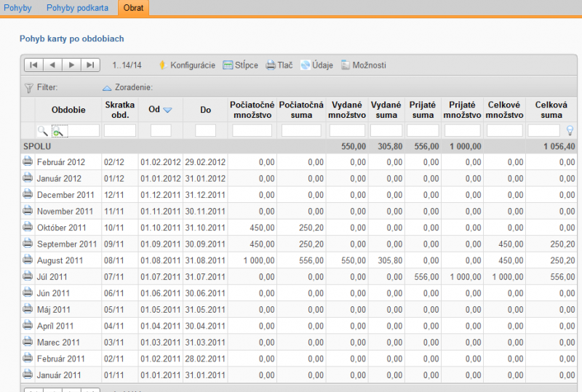
Task: Open Konfigurácie settings
Action: (x=188, y=65)
